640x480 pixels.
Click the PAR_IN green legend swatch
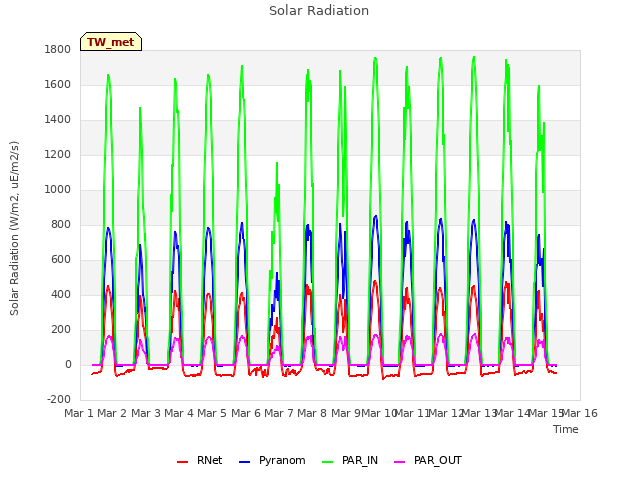(x=327, y=462)
